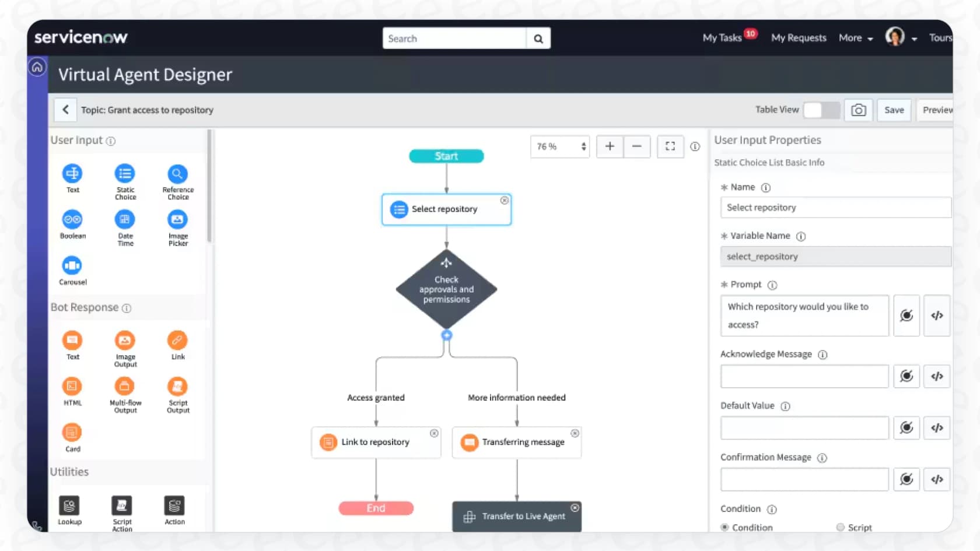Open Tours menu item

point(940,38)
